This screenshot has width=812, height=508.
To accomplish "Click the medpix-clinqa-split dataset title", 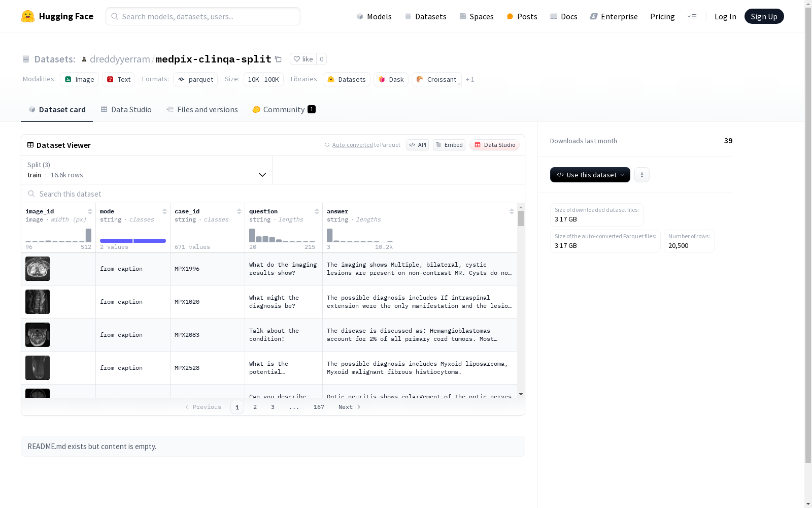I will point(213,59).
